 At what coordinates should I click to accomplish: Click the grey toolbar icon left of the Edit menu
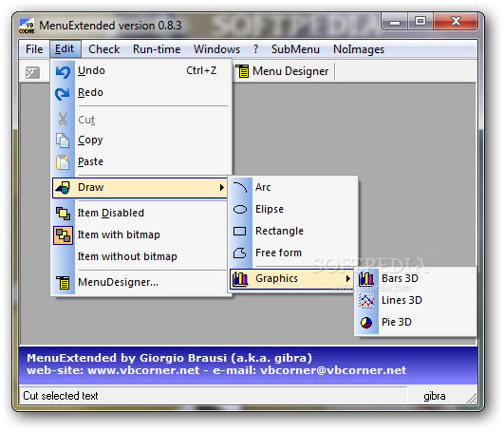coord(33,73)
